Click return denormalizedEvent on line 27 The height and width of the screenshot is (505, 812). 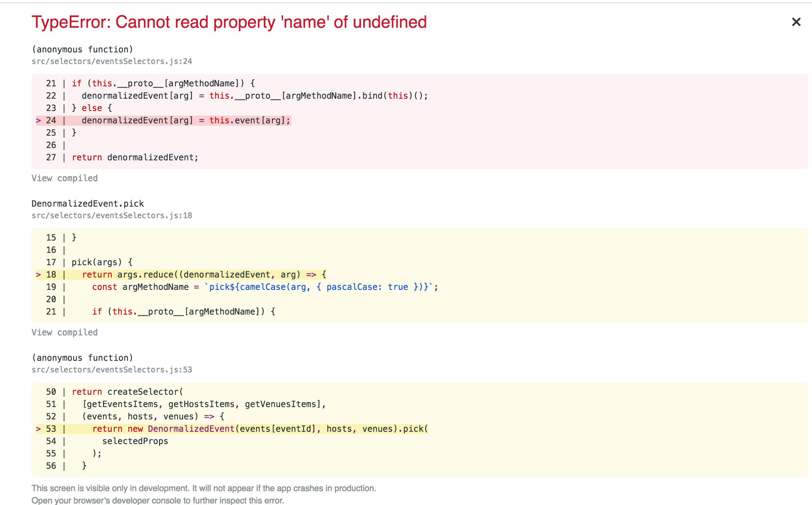pyautogui.click(x=135, y=158)
